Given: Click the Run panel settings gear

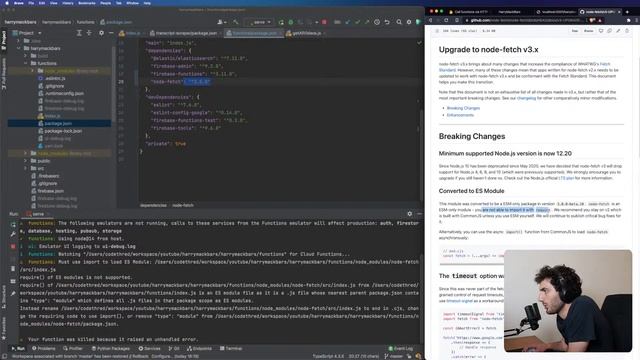Looking at the screenshot, I should pyautogui.click(x=409, y=213).
